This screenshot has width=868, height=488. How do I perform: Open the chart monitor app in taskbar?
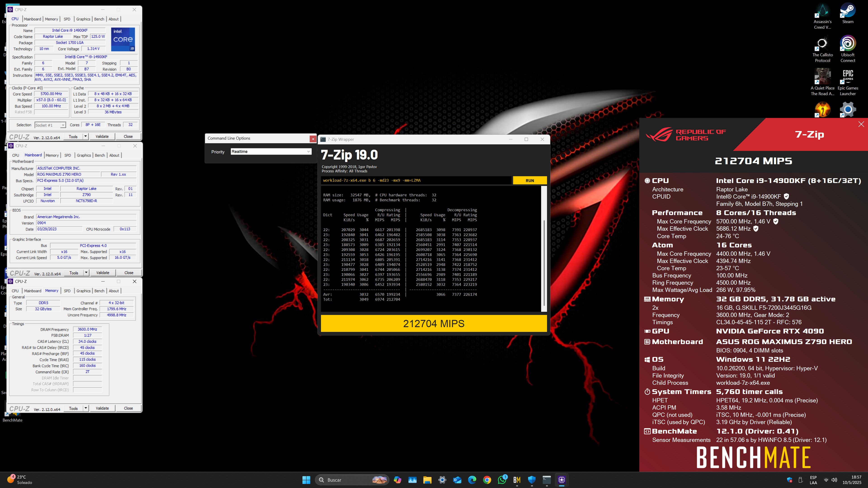point(413,480)
